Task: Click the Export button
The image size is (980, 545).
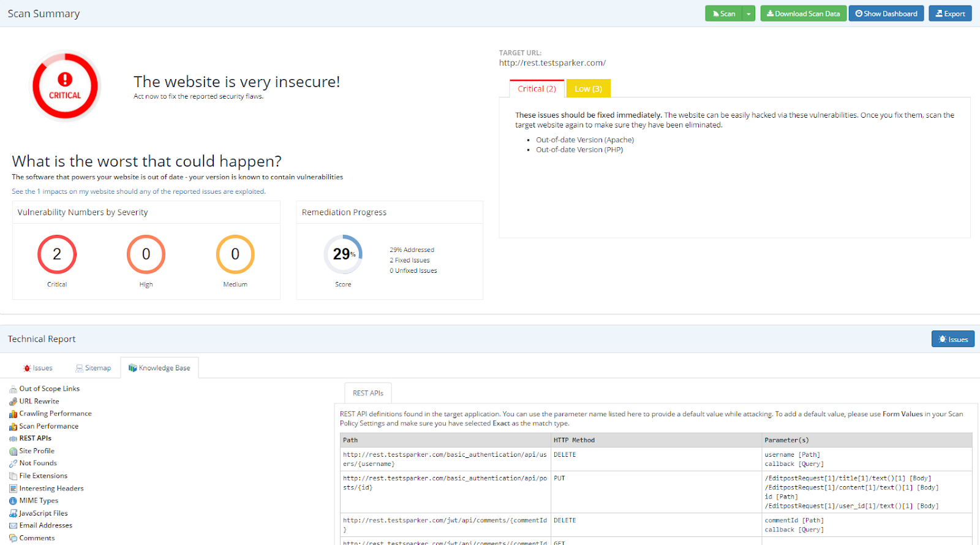Action: coord(949,13)
